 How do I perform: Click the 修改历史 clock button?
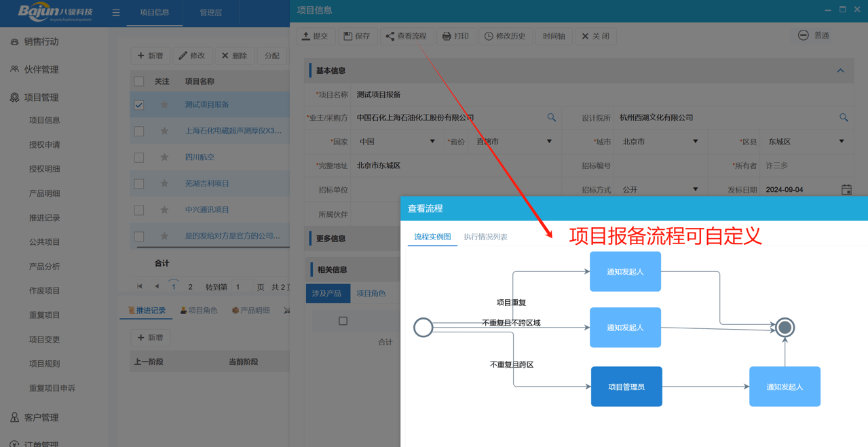505,36
